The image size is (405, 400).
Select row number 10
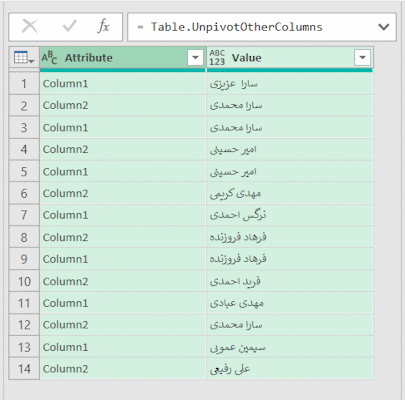pyautogui.click(x=24, y=281)
